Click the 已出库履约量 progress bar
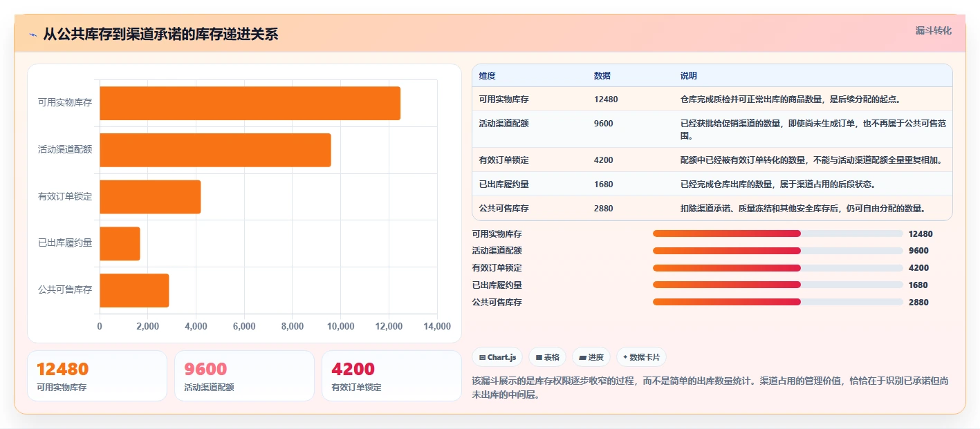This screenshot has height=429, width=980. point(777,285)
